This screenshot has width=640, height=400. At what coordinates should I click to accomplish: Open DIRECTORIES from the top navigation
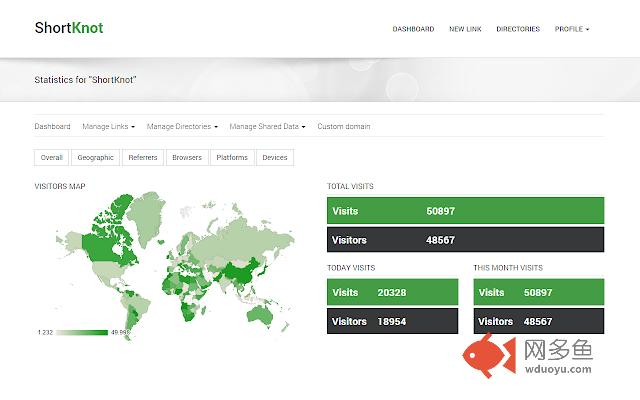click(x=518, y=29)
